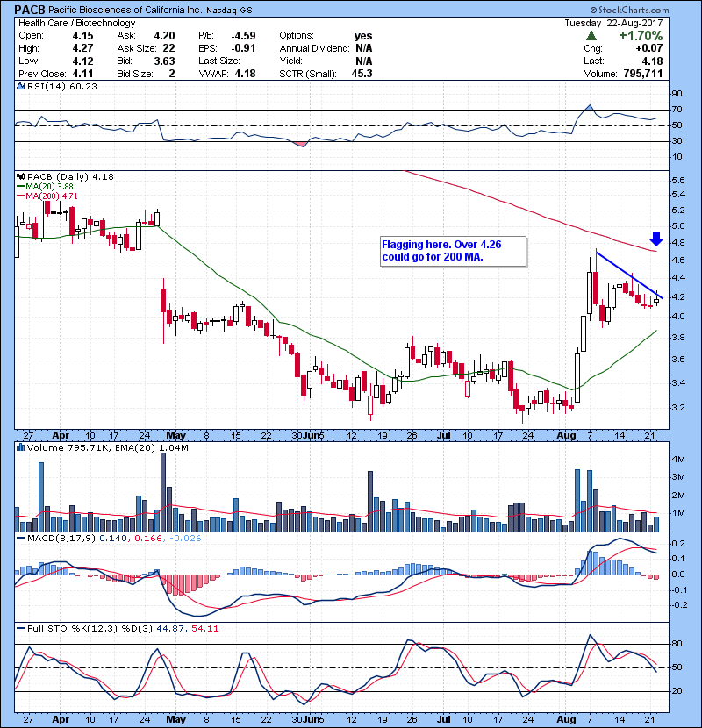The height and width of the screenshot is (728, 702).
Task: Select the Chg value +0.07
Action: pyautogui.click(x=649, y=48)
